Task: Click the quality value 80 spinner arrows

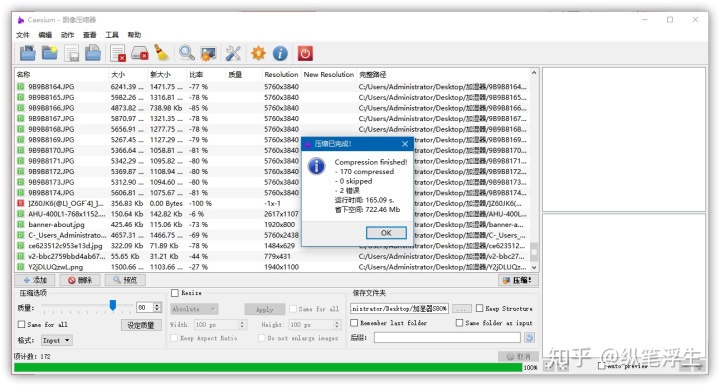Action: (157, 308)
